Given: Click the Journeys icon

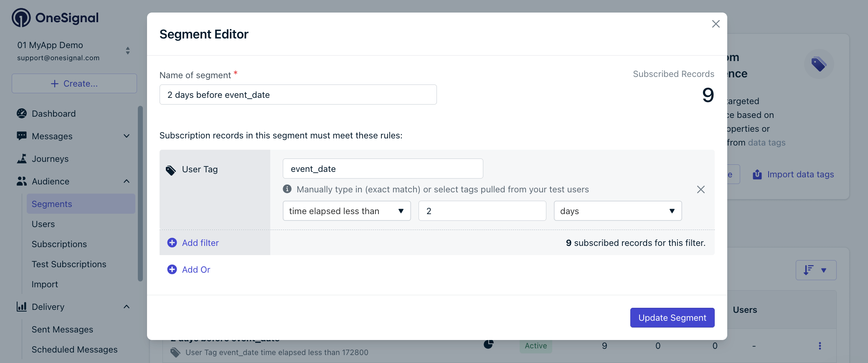Looking at the screenshot, I should coord(22,158).
